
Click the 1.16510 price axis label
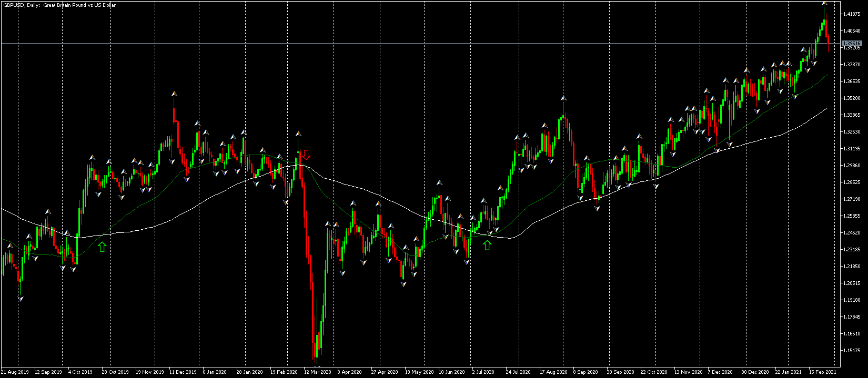pos(852,333)
